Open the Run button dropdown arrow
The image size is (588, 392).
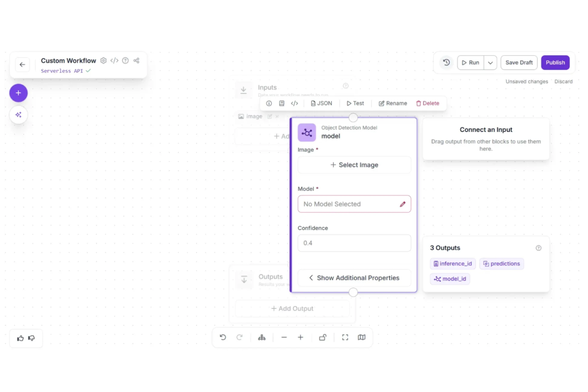click(490, 62)
